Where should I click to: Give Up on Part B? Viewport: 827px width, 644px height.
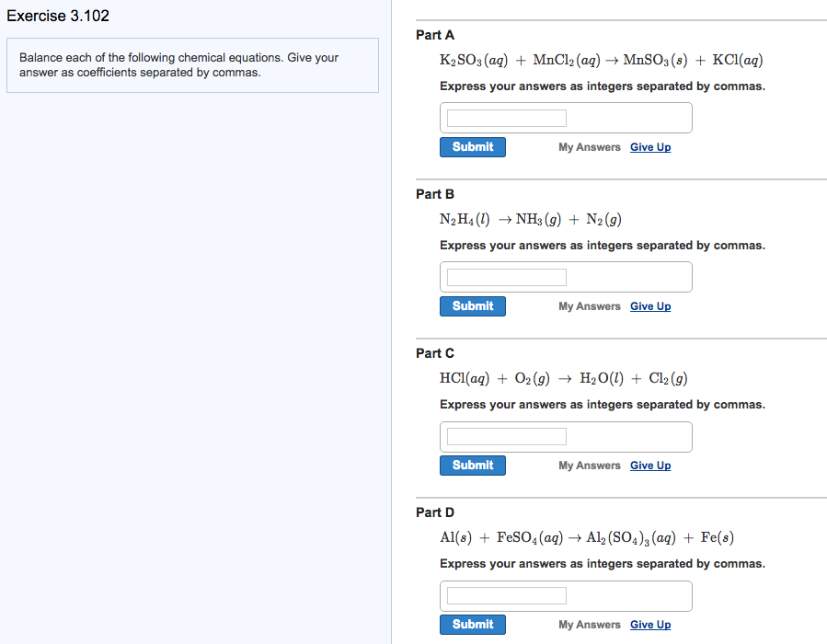click(x=650, y=305)
